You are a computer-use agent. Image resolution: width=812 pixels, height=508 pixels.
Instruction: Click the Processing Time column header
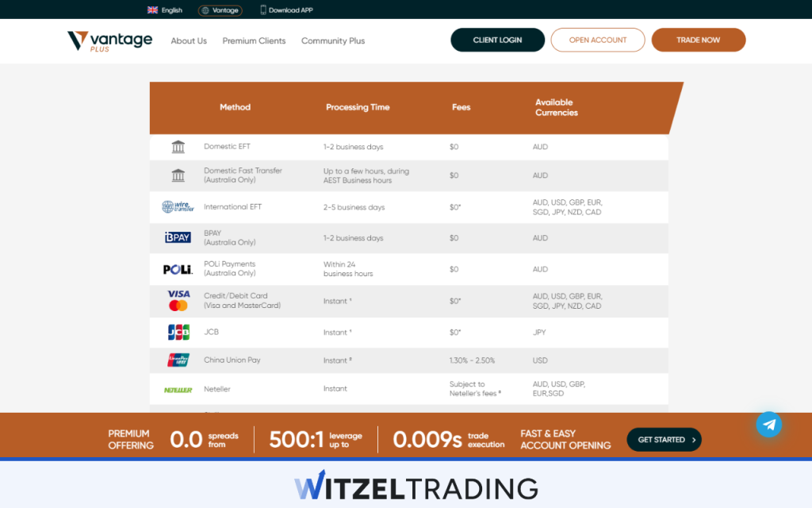click(x=358, y=107)
